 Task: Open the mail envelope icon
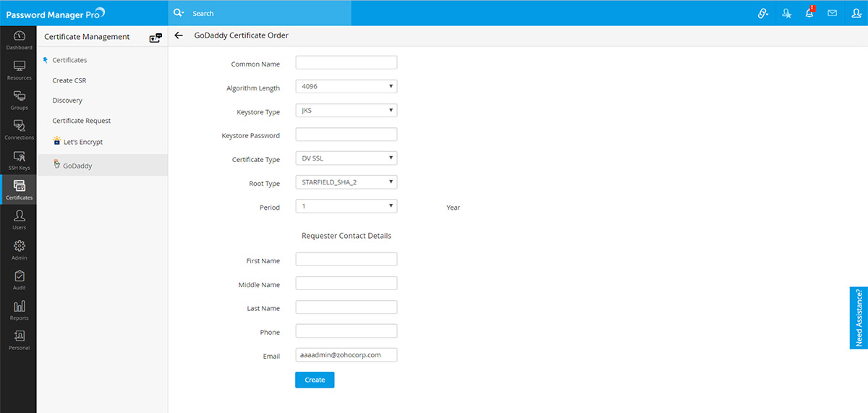coord(833,13)
